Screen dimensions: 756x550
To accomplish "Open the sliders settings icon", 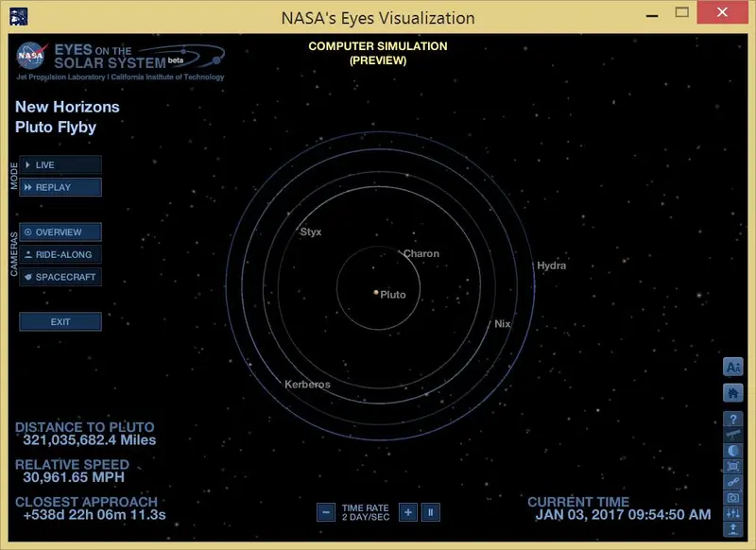I will click(733, 513).
